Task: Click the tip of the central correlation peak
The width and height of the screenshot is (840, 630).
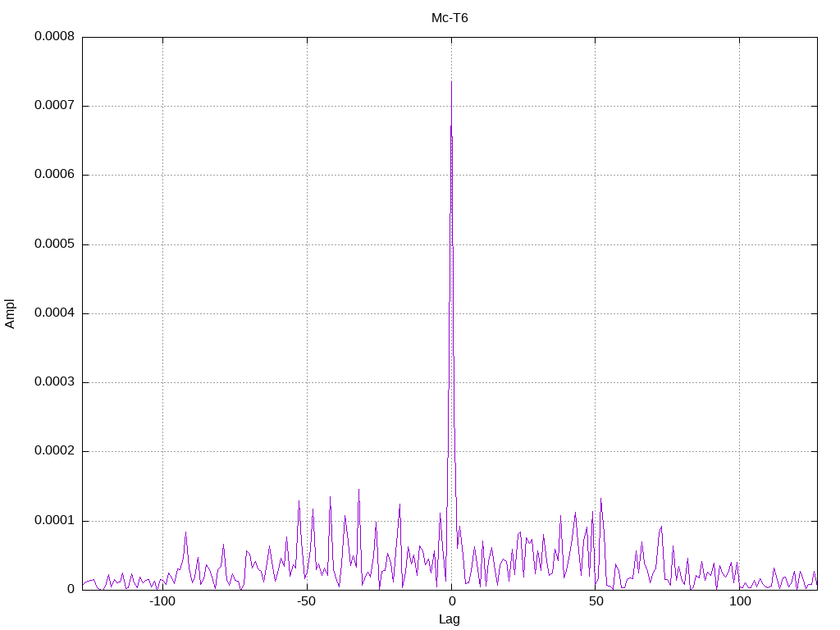Action: pyautogui.click(x=452, y=81)
